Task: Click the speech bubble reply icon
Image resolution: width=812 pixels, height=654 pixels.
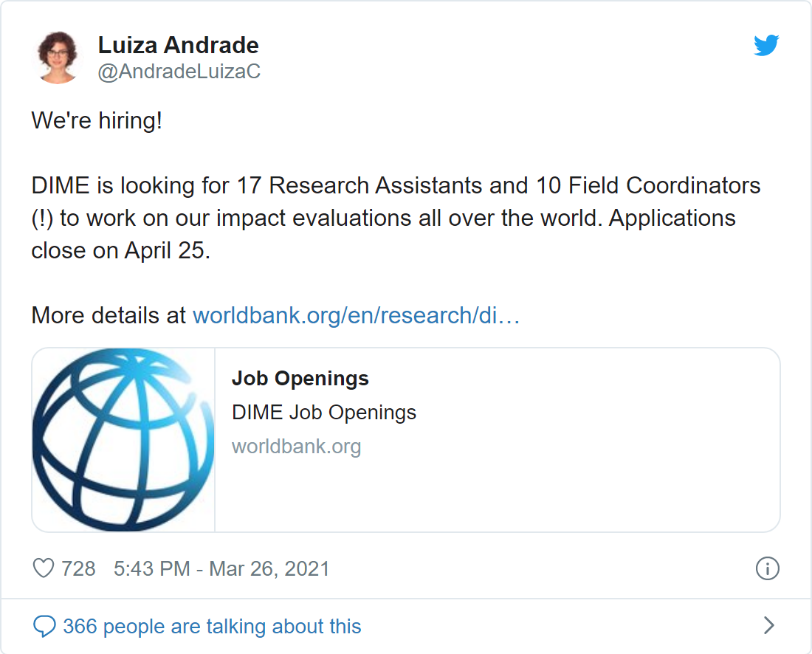Action: tap(44, 627)
